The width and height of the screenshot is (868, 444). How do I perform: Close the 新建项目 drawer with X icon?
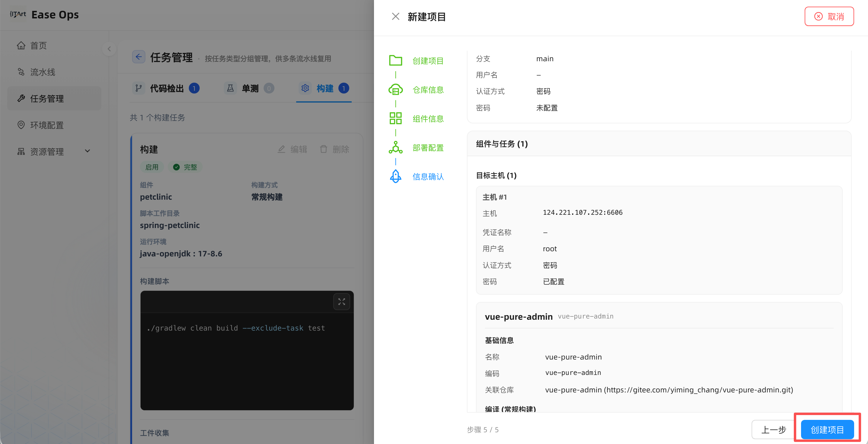(x=396, y=17)
